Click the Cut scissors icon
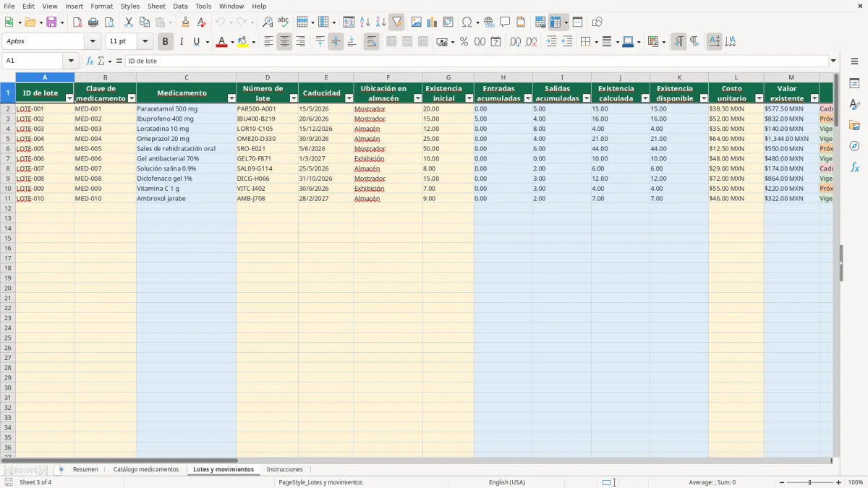 tap(129, 22)
